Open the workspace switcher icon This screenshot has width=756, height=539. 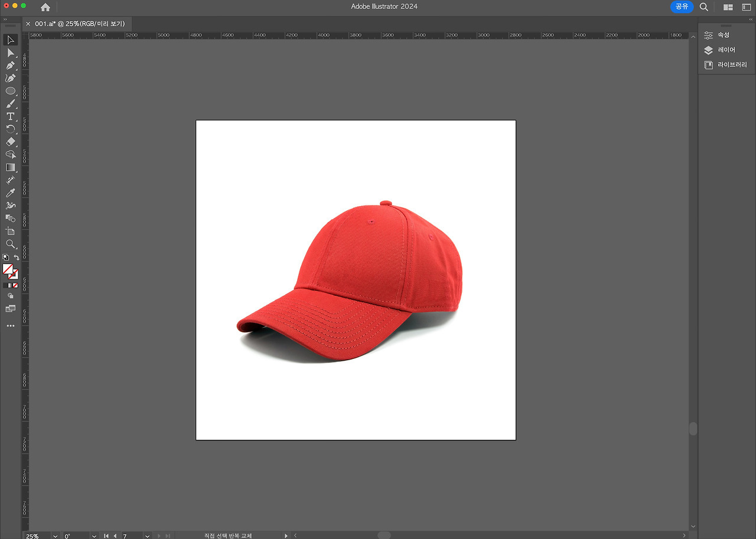[x=747, y=7]
